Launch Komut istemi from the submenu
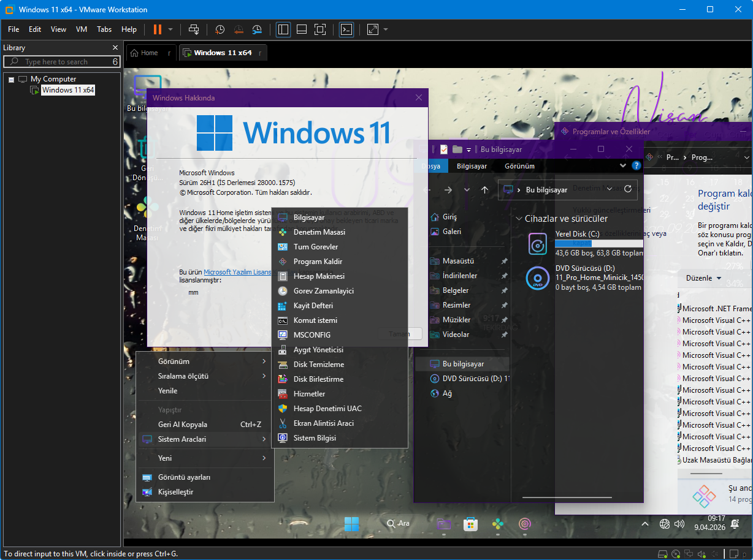 [340, 320]
